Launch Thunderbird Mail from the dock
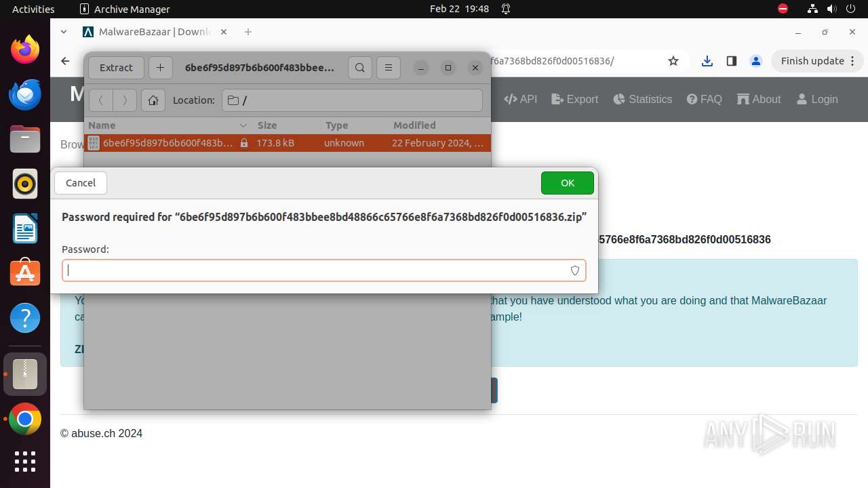868x488 pixels. pyautogui.click(x=25, y=94)
